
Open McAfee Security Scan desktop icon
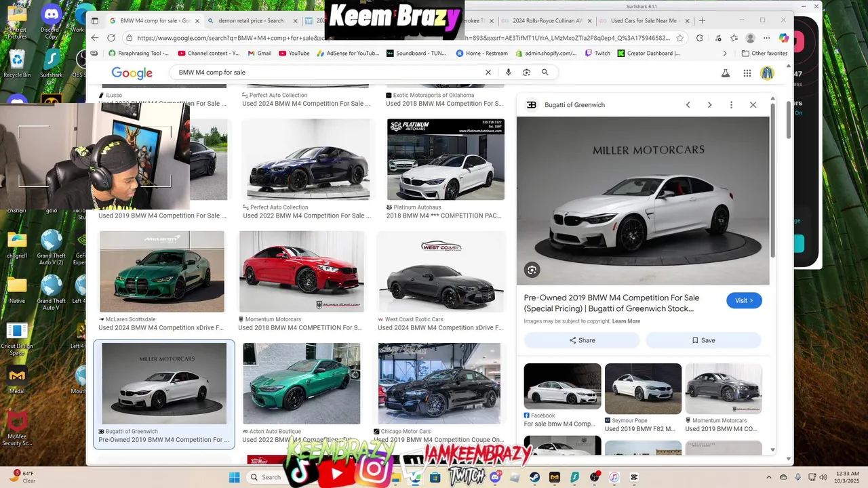point(17,430)
